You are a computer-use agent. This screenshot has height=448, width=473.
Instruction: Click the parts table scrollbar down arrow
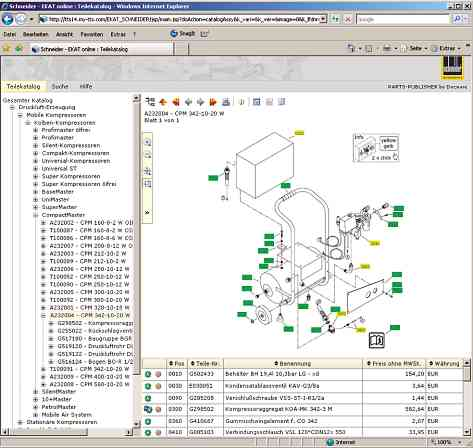(467, 432)
